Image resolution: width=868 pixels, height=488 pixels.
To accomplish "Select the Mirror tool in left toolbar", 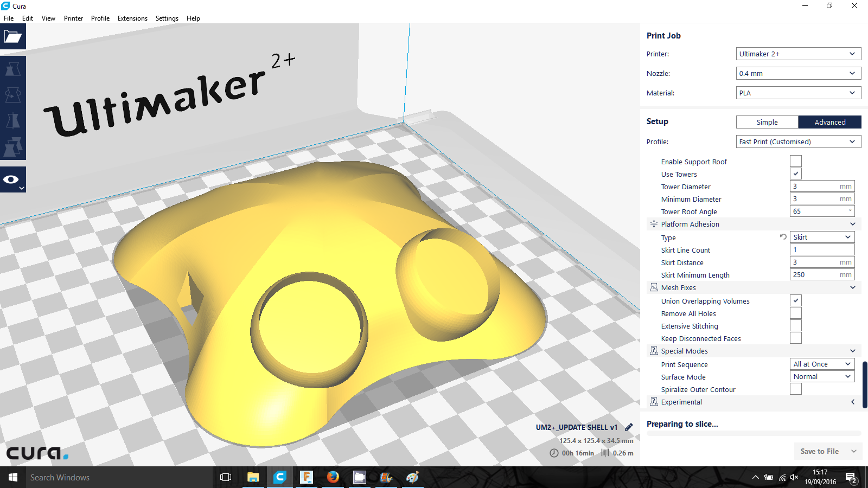I will 12,120.
